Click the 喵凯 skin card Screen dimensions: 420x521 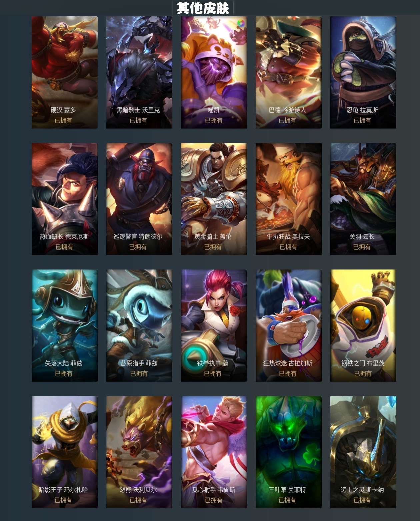click(214, 72)
